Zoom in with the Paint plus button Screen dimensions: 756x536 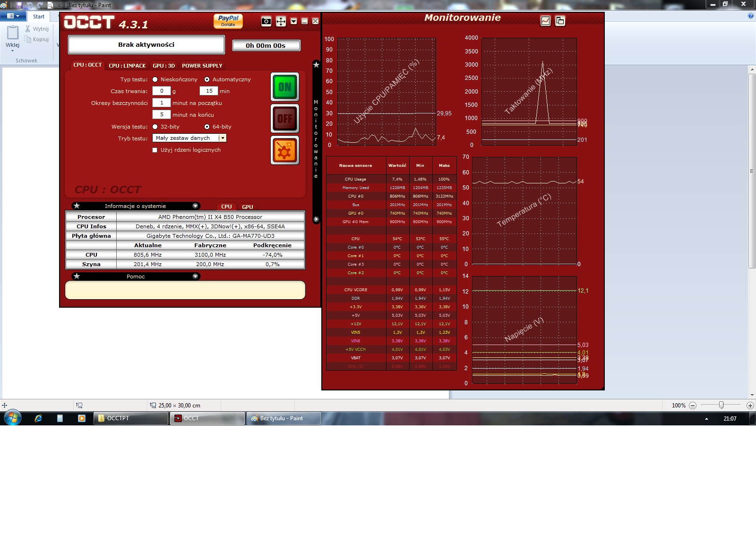click(750, 406)
